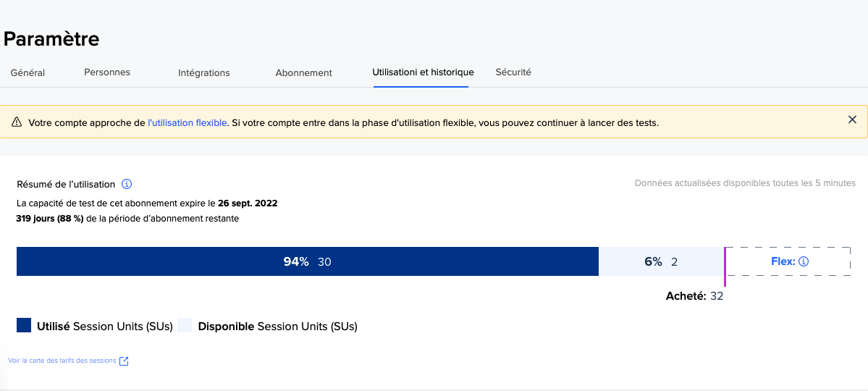
Task: Open Voir la carte des tarifs des sessions
Action: pos(62,361)
